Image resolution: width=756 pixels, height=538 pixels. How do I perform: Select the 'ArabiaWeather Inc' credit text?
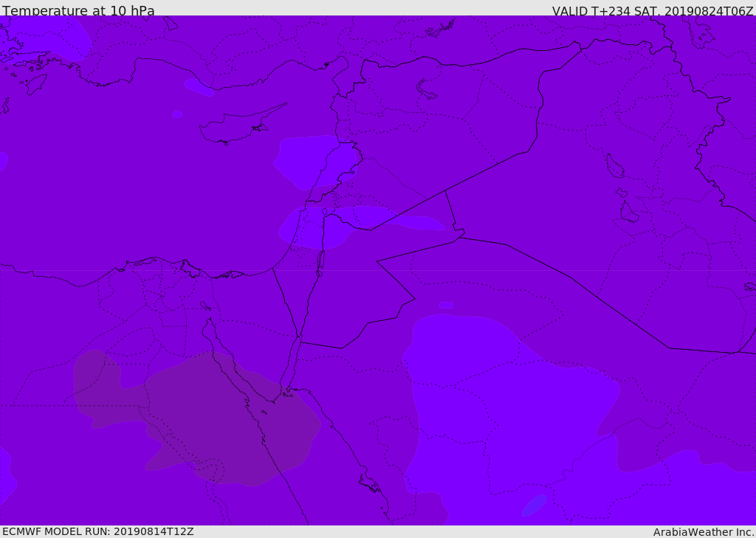pos(704,532)
